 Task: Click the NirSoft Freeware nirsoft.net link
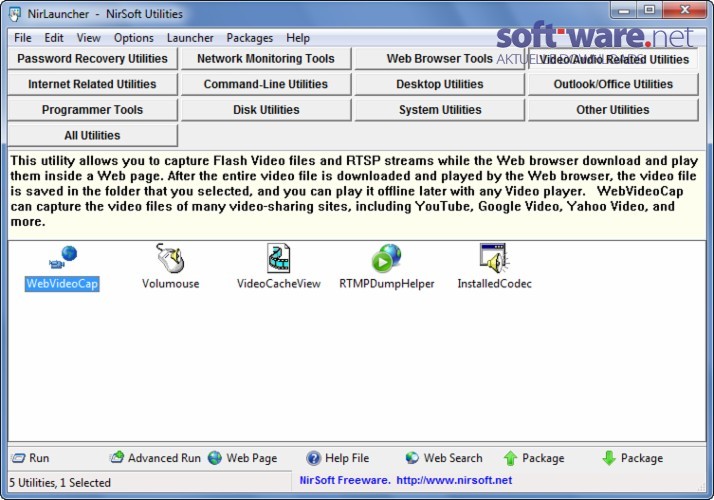coord(406,480)
